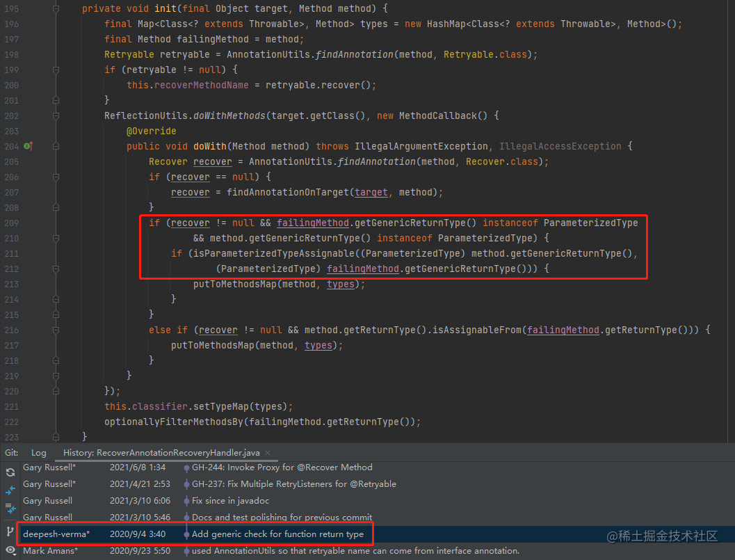
Task: Click isParameterizedTypeAssignable on line 211
Action: [274, 253]
